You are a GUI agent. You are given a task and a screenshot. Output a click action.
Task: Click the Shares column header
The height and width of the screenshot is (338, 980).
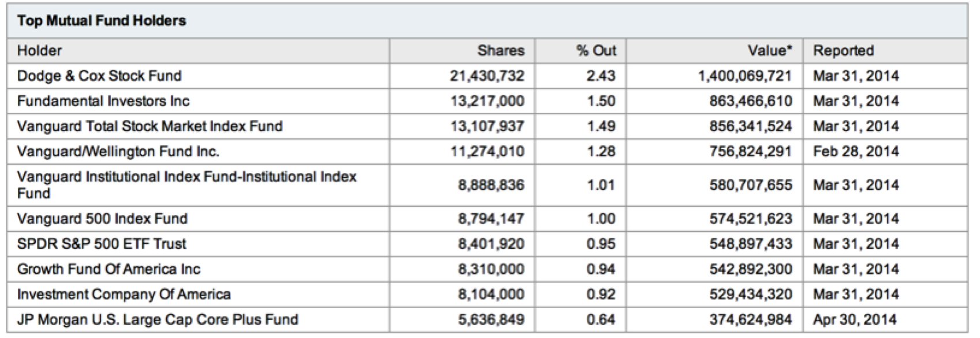pyautogui.click(x=501, y=51)
